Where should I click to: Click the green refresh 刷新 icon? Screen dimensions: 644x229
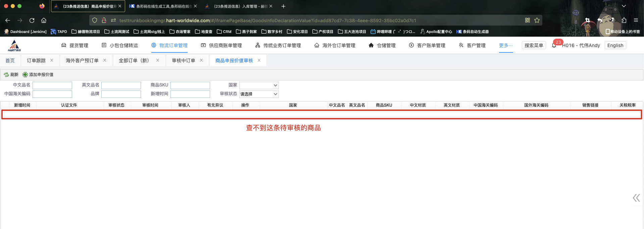(6, 75)
